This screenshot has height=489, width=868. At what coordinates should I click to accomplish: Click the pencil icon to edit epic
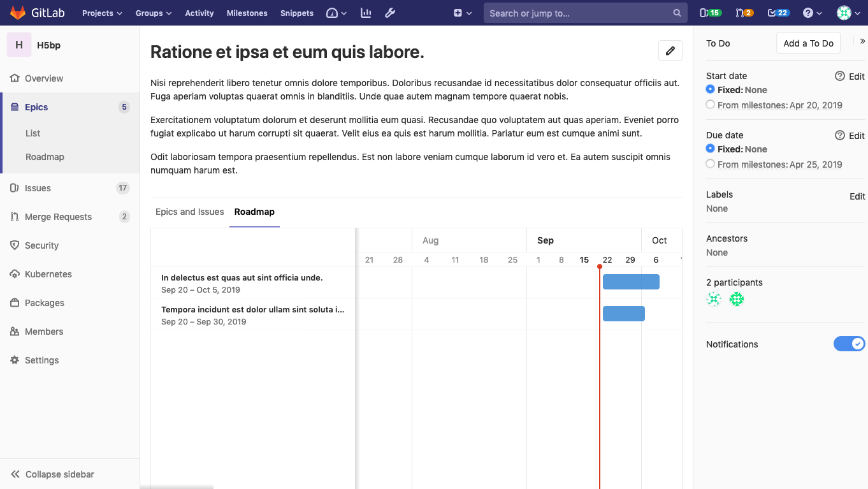pos(670,51)
